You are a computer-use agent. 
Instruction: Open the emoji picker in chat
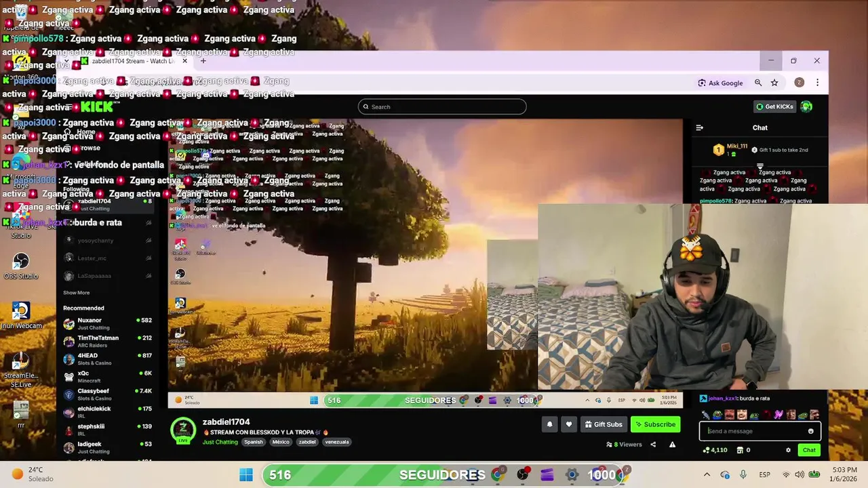pos(810,431)
